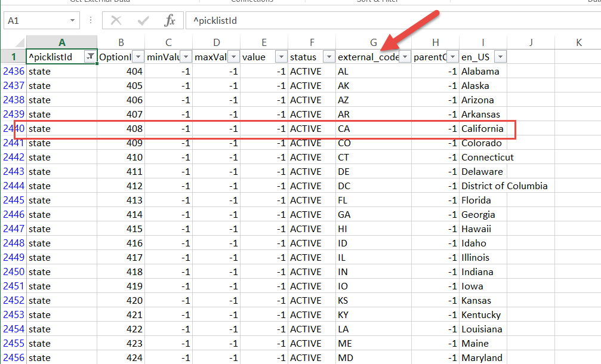Click the OptionId cell 404
This screenshot has height=364, width=601.
pyautogui.click(x=121, y=71)
